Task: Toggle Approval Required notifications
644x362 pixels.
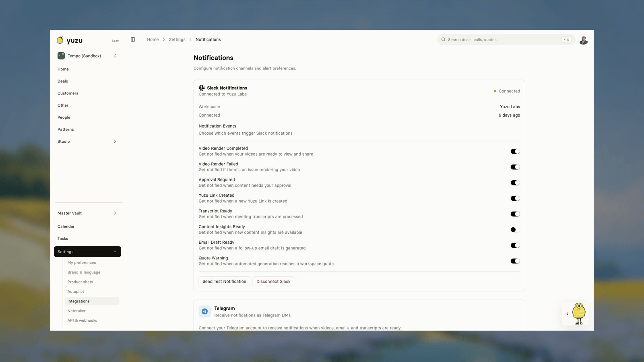Action: tap(515, 183)
